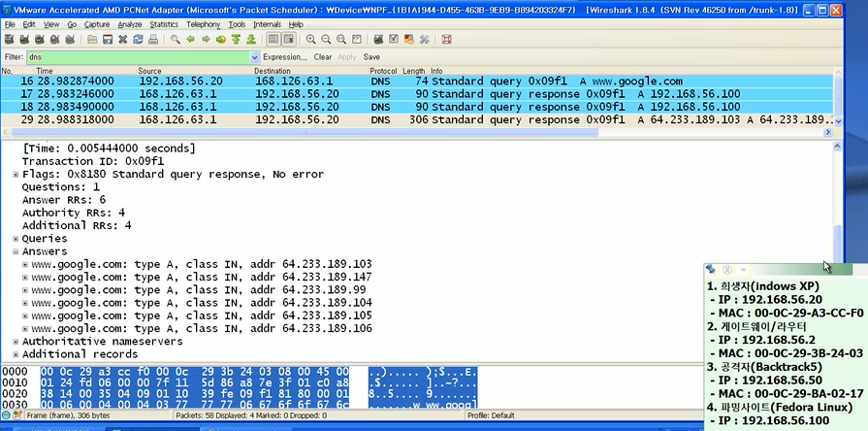Save the capture file floppy icon
This screenshot has width=868, height=431.
point(108,40)
